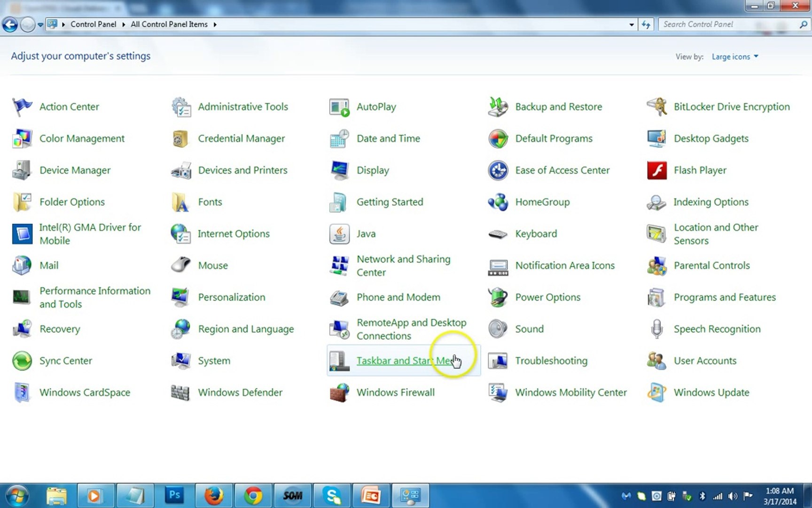Open the Programs and Features link

point(724,297)
